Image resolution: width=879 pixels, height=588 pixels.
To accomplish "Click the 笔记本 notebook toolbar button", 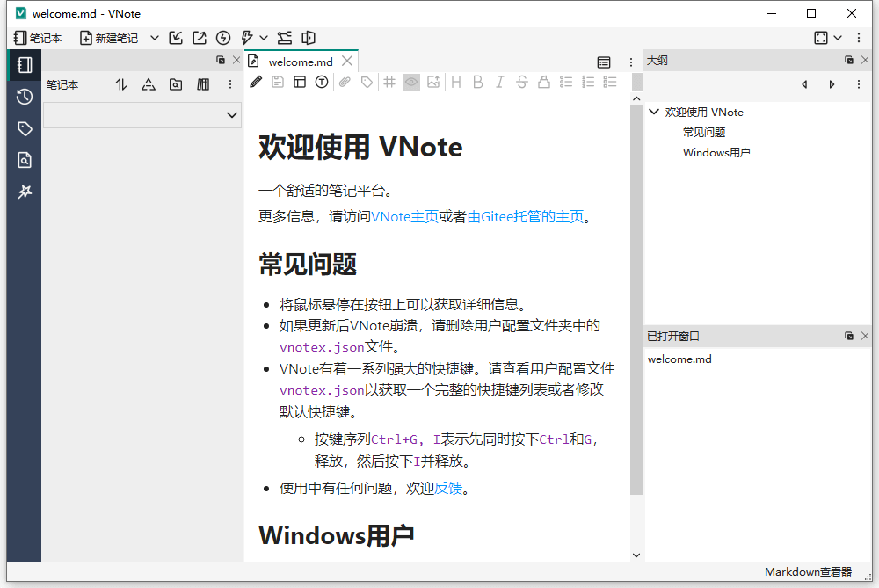I will (38, 38).
